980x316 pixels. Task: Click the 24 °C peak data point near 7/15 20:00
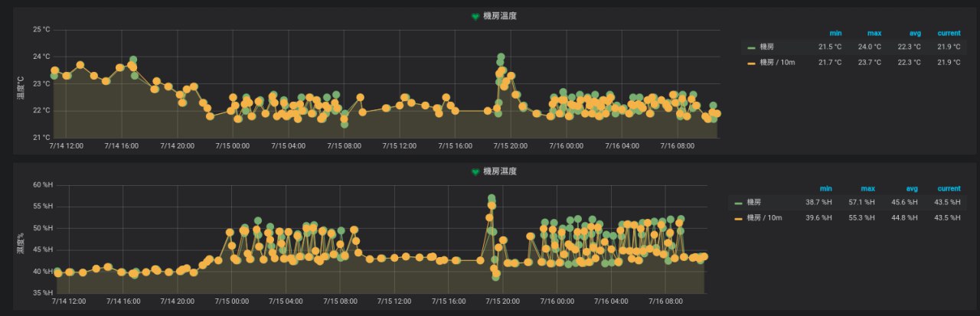tap(501, 57)
